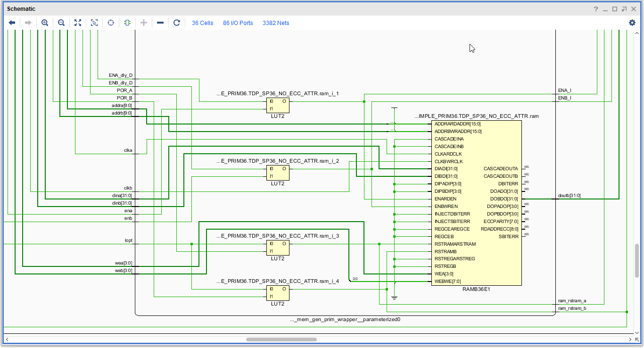Viewport: 644px width, 348px height.
Task: Click the horizontal scrollbar thumb
Action: 281,340
